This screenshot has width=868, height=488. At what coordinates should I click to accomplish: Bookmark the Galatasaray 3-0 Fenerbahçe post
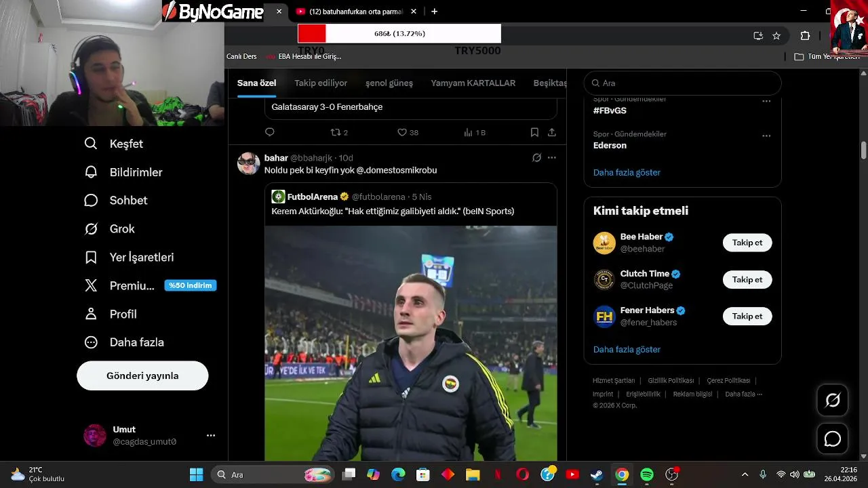(x=534, y=133)
